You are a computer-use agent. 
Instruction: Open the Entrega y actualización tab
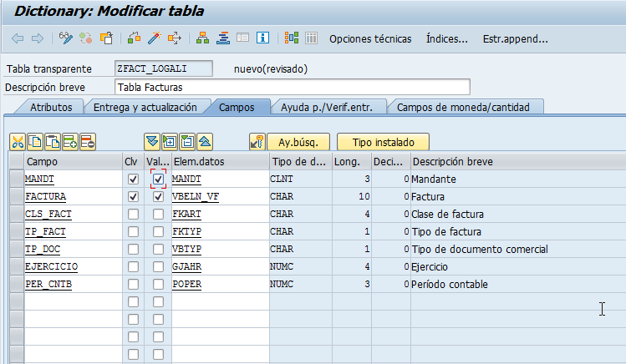pos(145,107)
